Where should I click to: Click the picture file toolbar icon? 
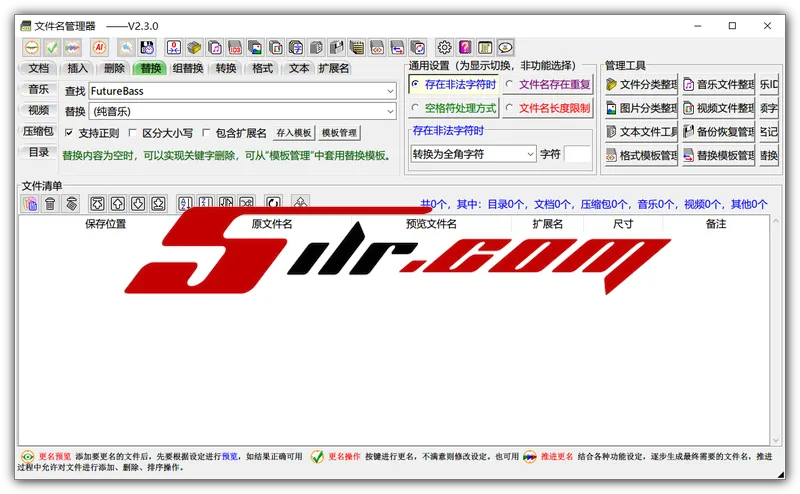point(255,48)
